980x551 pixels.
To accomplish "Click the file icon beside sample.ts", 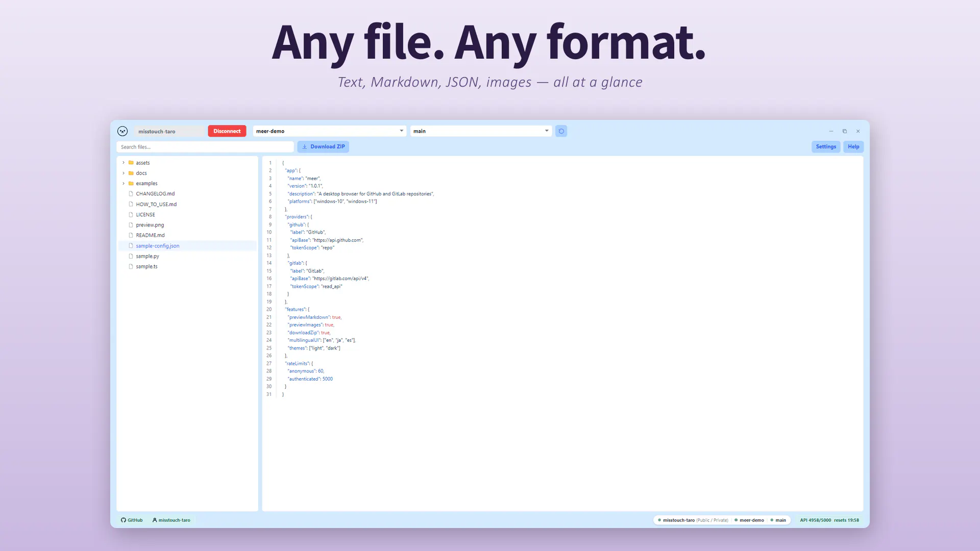I will (x=131, y=266).
